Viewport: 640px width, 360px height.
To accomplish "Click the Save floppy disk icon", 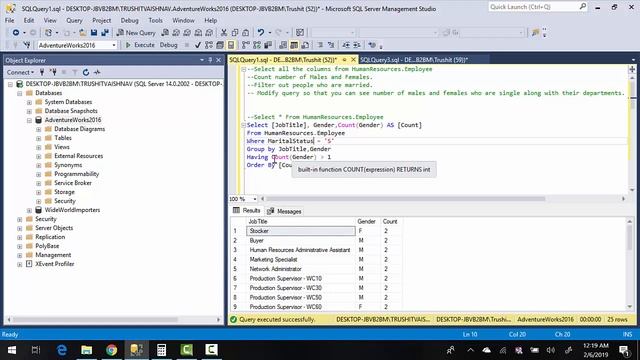I will (94, 33).
